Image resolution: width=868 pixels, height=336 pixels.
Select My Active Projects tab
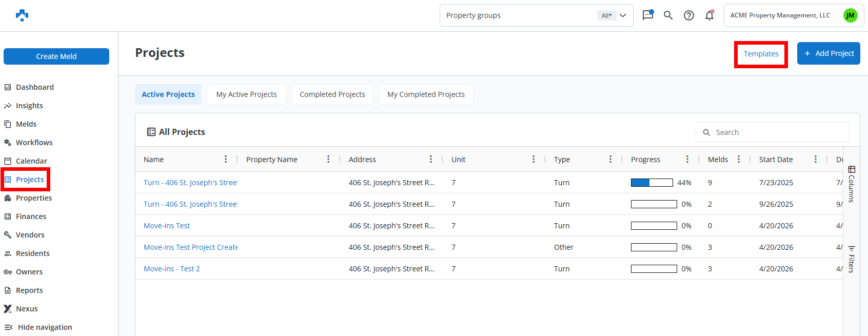(246, 94)
